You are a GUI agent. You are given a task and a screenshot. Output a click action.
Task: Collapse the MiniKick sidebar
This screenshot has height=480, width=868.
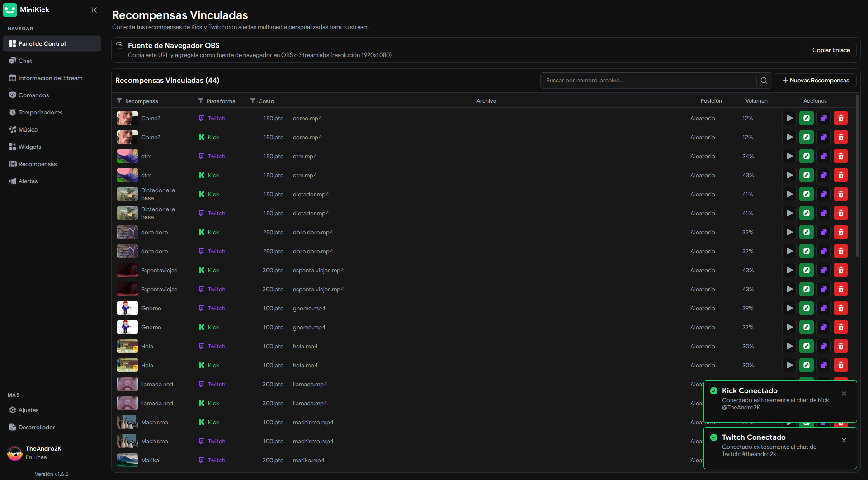click(94, 10)
